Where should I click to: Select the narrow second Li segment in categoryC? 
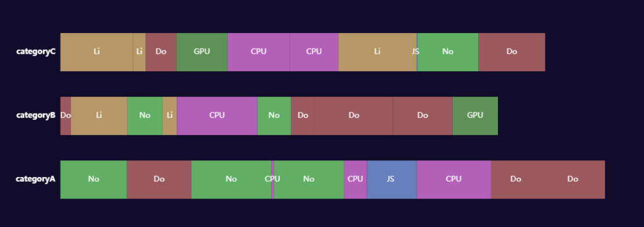click(139, 52)
